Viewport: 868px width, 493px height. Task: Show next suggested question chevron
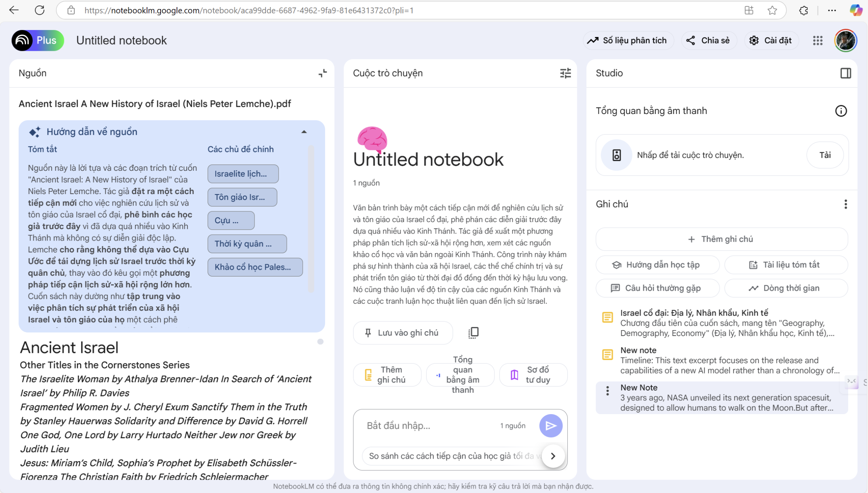(553, 456)
